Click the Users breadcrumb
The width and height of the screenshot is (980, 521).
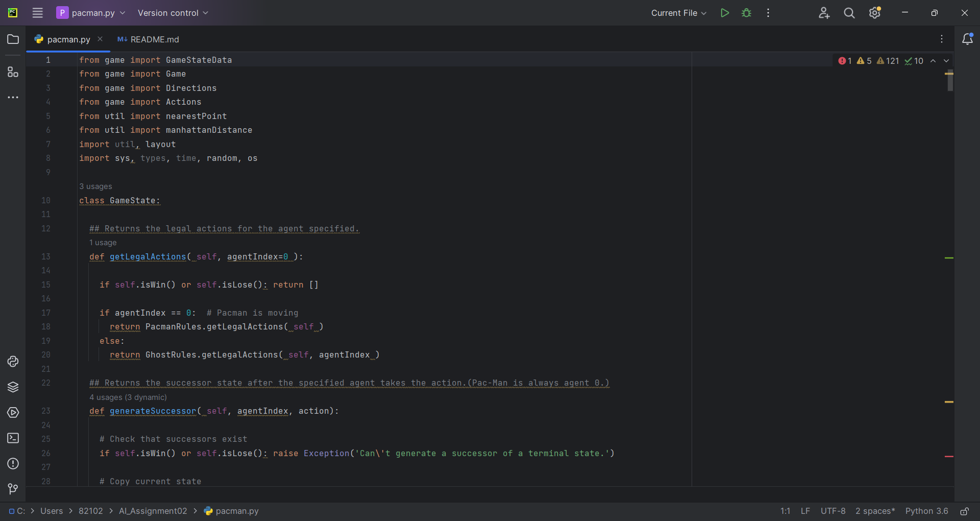coord(52,511)
